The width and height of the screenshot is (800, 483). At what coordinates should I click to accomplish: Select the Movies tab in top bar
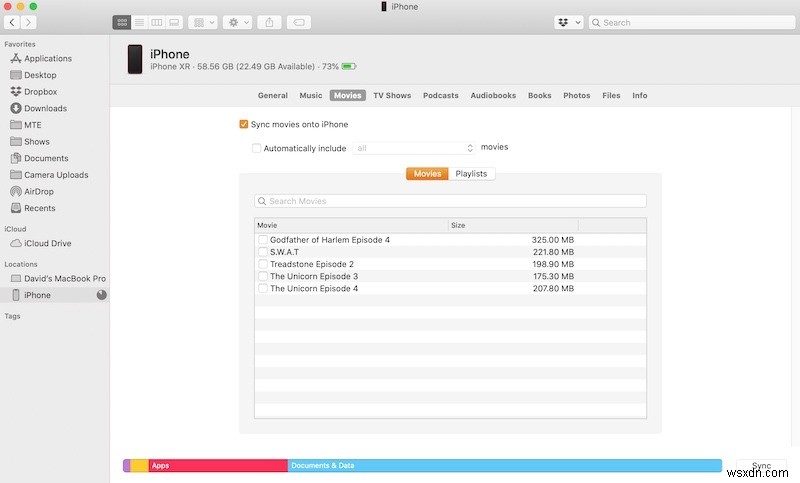click(347, 95)
